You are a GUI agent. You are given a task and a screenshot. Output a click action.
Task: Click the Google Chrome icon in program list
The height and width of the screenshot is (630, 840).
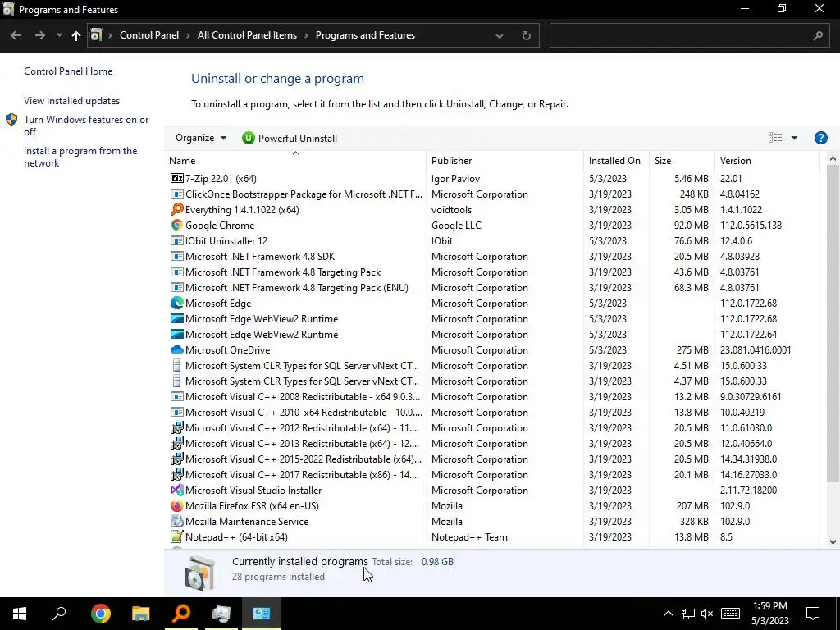[177, 225]
